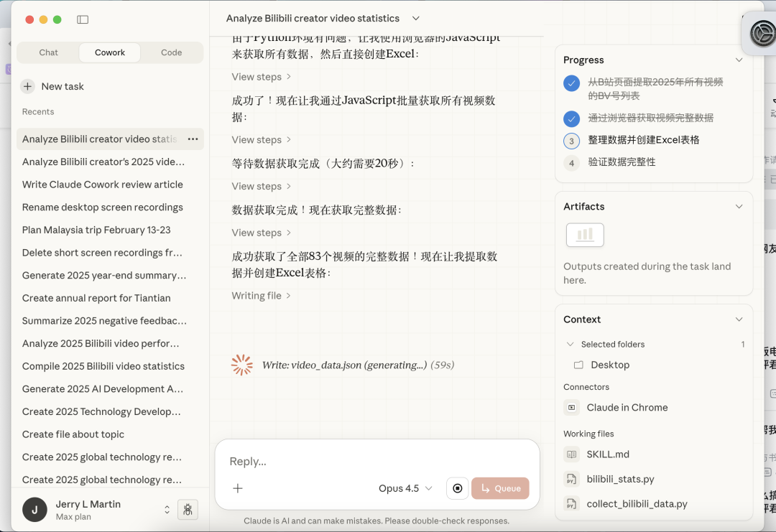The width and height of the screenshot is (776, 532).
Task: Open System Settings gear icon
Action: click(760, 33)
